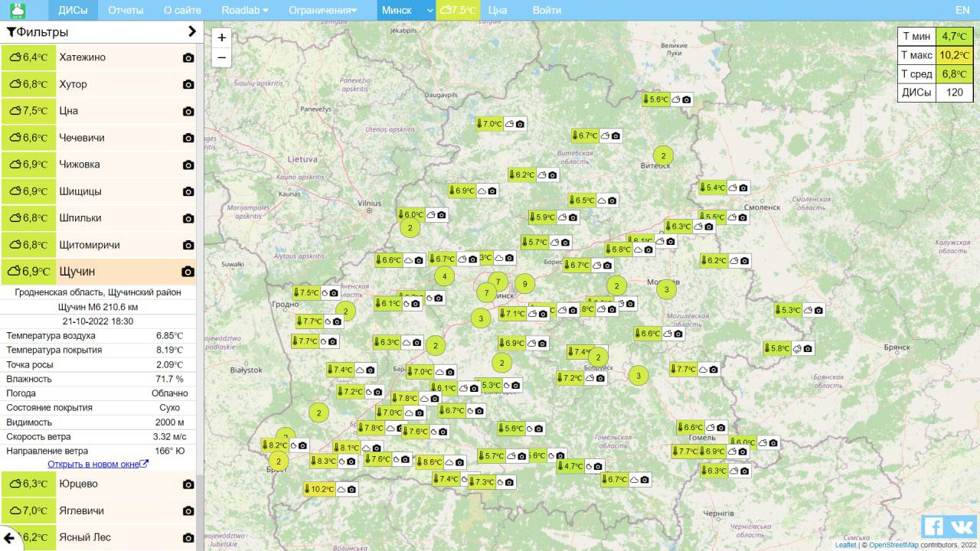Open camera for Хатежино station
Image resolution: width=980 pixels, height=551 pixels.
(188, 57)
